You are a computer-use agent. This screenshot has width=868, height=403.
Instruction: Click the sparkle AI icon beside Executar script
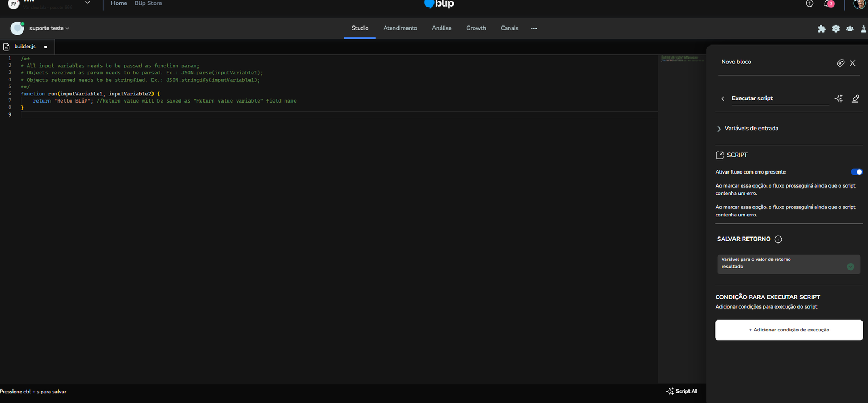click(x=839, y=99)
